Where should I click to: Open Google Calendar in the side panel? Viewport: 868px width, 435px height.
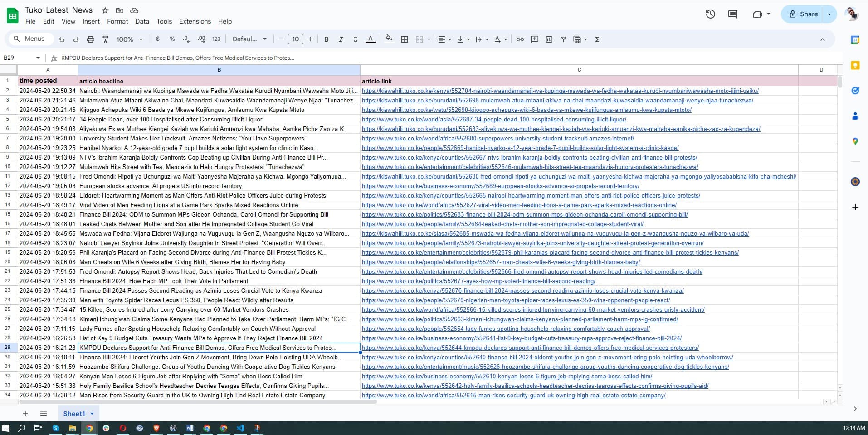pyautogui.click(x=854, y=39)
